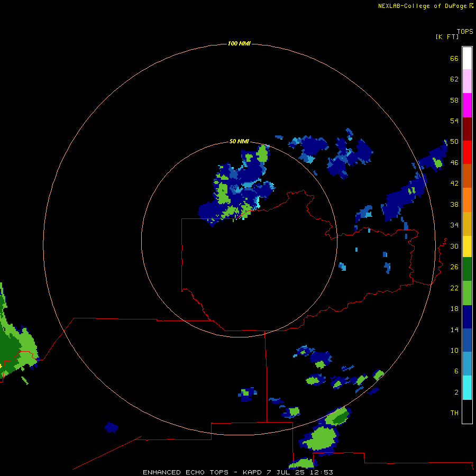Click the TOPS legend title
Viewport: 476px width, 476px height.
point(465,32)
